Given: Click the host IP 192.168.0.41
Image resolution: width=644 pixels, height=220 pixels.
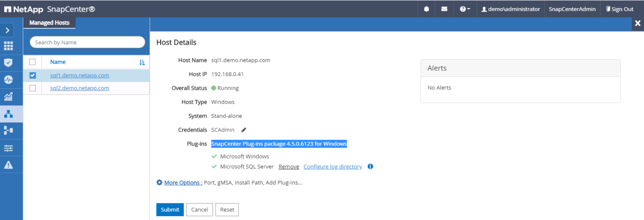Looking at the screenshot, I should pyautogui.click(x=227, y=74).
